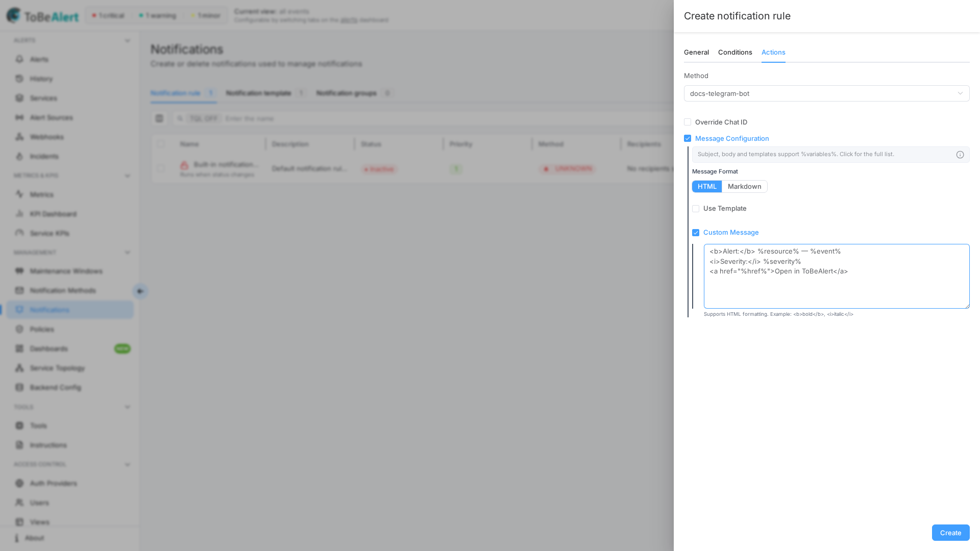Switch to the General tab
Viewport: 980px width, 551px height.
click(696, 53)
